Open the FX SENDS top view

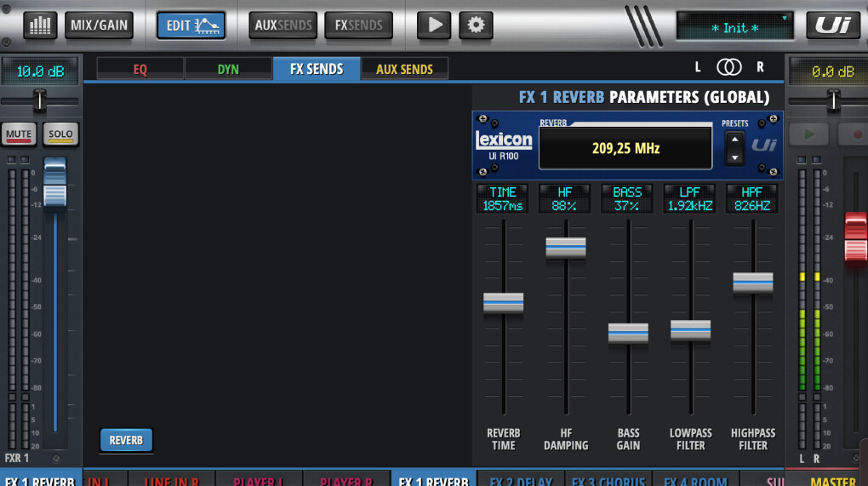tap(359, 26)
